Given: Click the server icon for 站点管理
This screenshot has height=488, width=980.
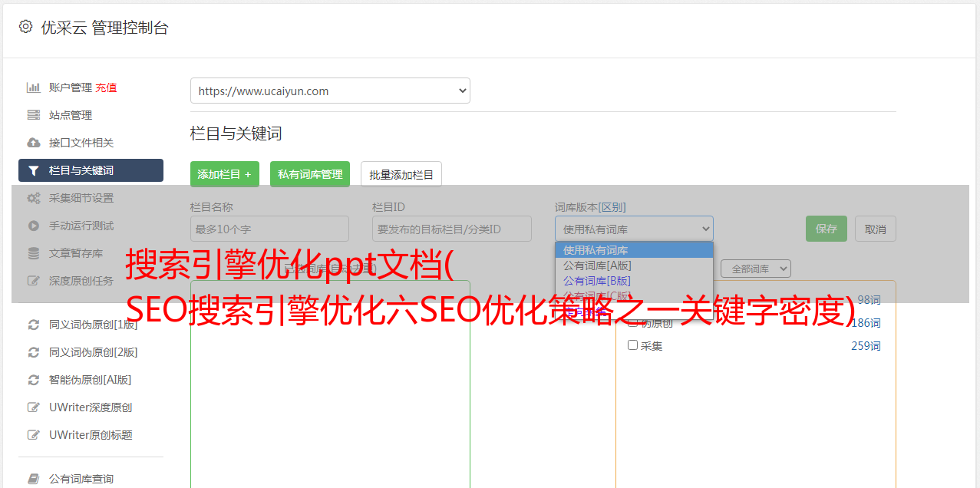Looking at the screenshot, I should click(x=34, y=115).
